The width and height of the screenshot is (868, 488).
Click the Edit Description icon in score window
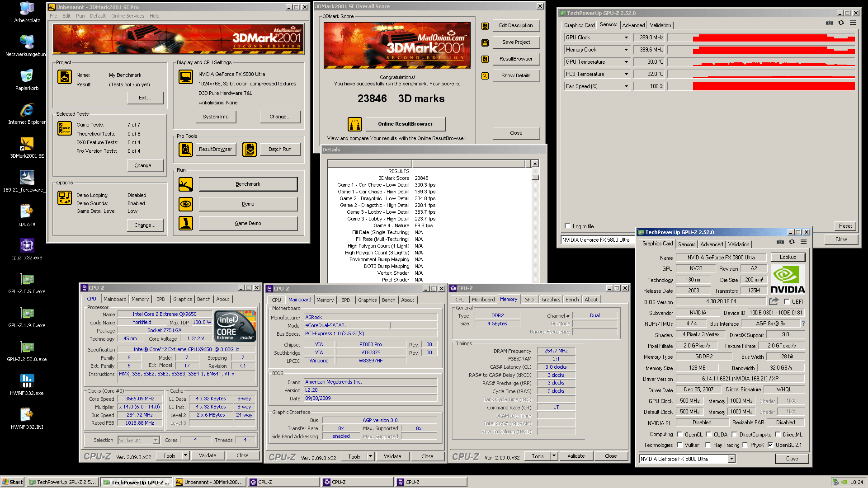coord(485,26)
